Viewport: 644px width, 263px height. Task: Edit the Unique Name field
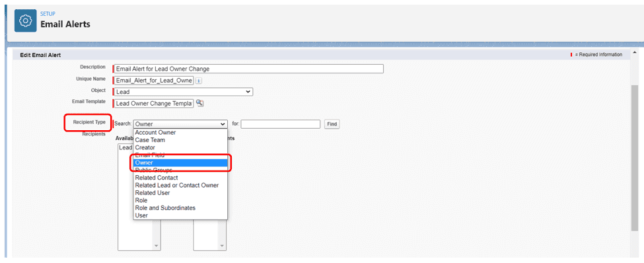coord(153,81)
